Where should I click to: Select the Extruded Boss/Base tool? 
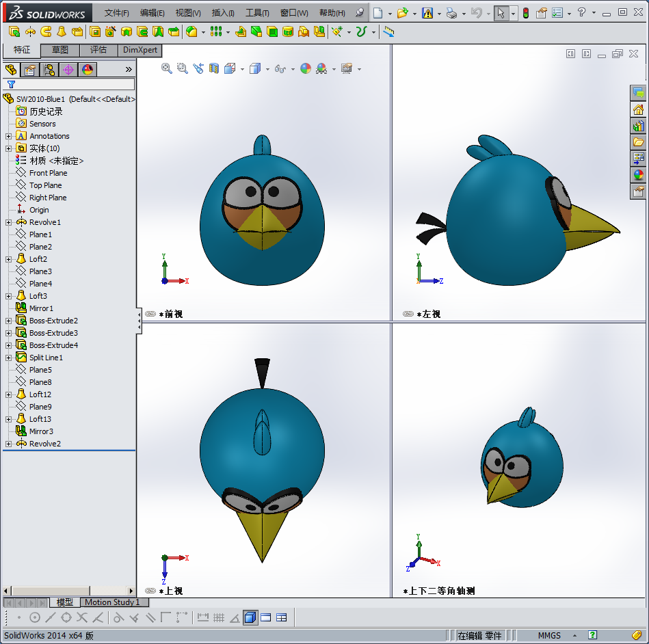pyautogui.click(x=14, y=31)
